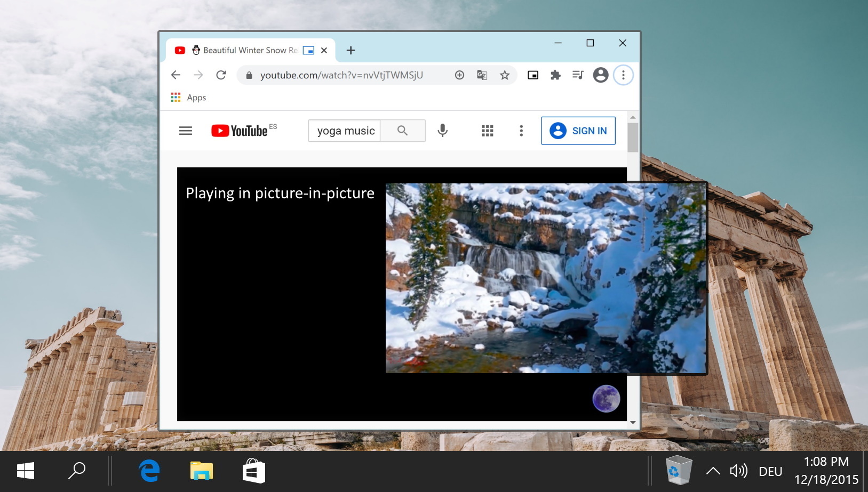Click the picture-in-picture toggle in the toolbar

533,75
